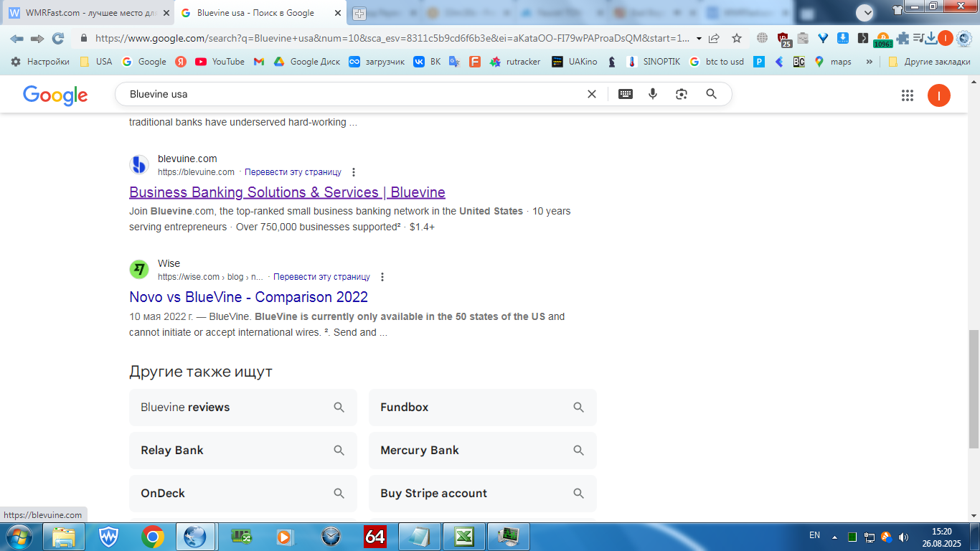Close the WMRFast.com tab
The height and width of the screenshot is (551, 980).
[x=166, y=13]
